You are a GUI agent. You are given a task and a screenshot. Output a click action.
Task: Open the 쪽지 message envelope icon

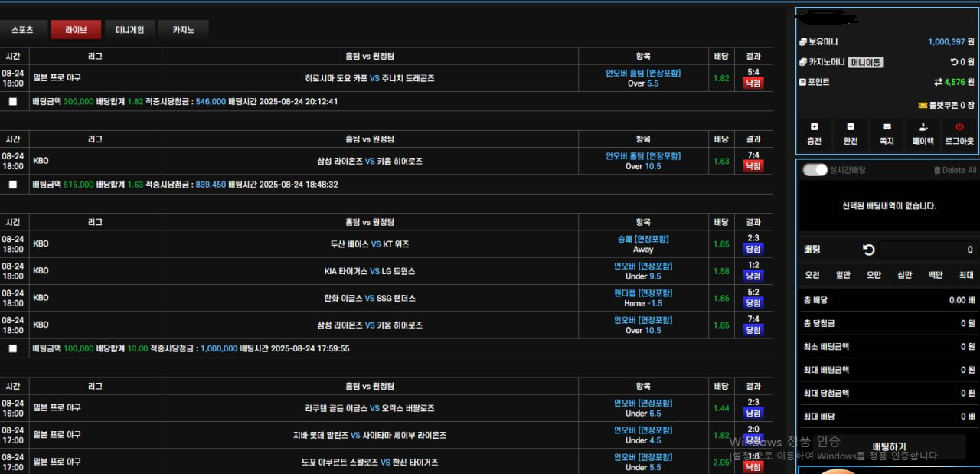pyautogui.click(x=887, y=135)
